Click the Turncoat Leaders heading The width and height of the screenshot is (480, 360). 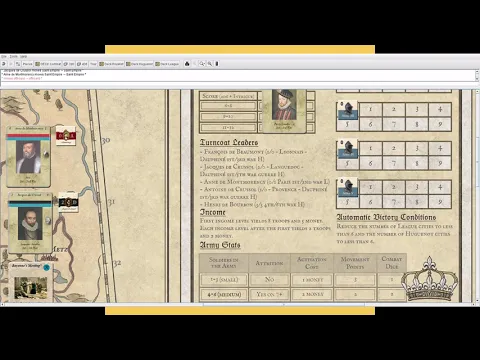pyautogui.click(x=229, y=143)
